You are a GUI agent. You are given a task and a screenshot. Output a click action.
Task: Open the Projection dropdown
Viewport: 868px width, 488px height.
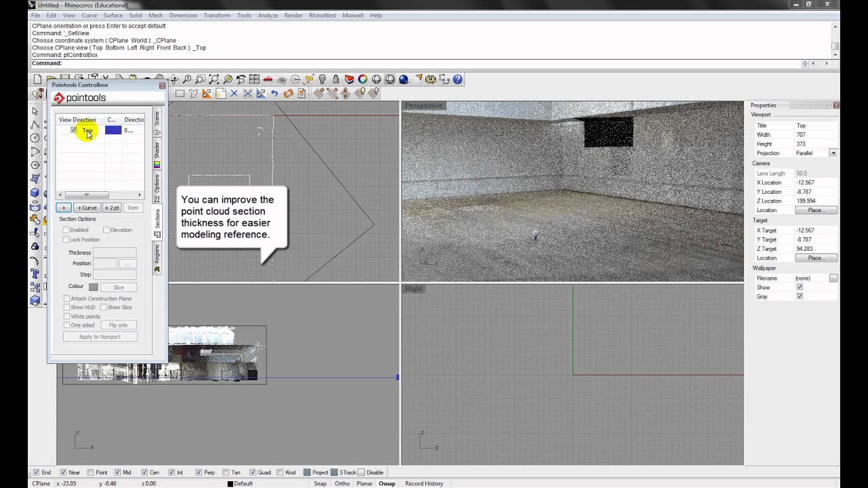[x=833, y=153]
